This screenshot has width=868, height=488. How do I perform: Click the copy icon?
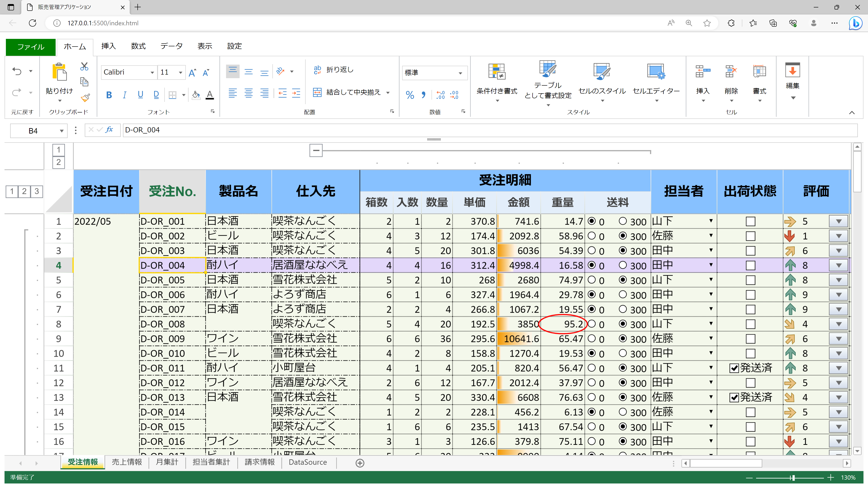click(x=84, y=82)
